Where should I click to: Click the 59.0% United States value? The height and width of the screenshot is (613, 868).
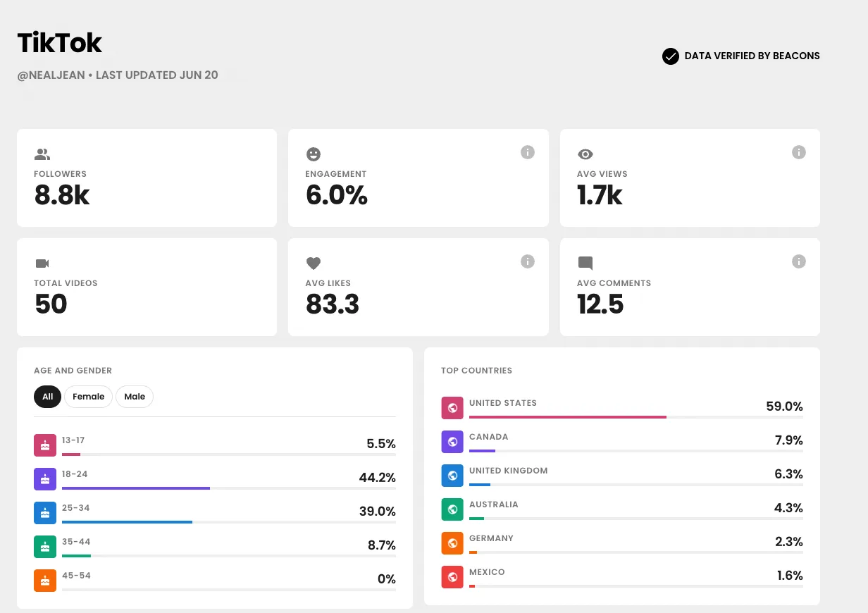coord(785,407)
